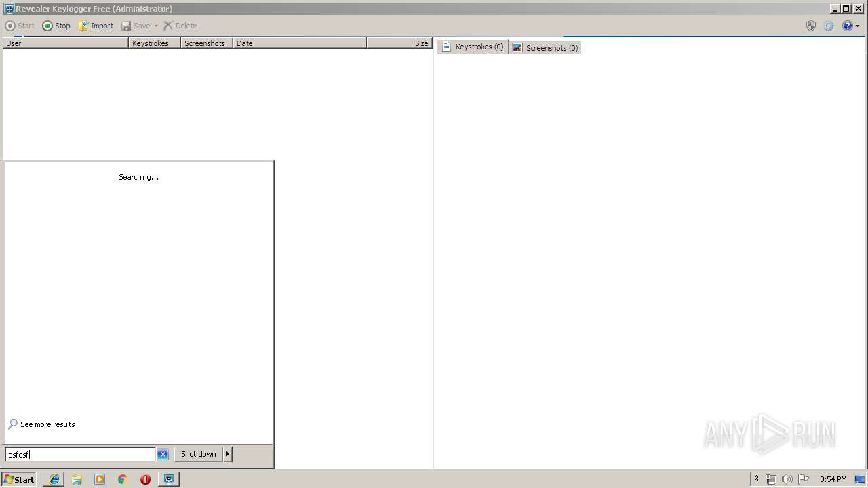Minimize the Revealer Keylogger window
868x488 pixels.
click(x=834, y=9)
